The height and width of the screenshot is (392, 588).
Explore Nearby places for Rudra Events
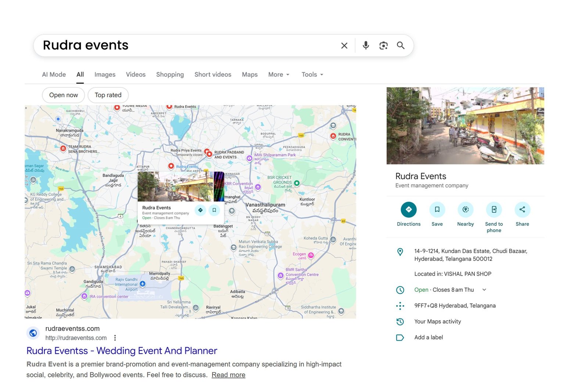[465, 209]
